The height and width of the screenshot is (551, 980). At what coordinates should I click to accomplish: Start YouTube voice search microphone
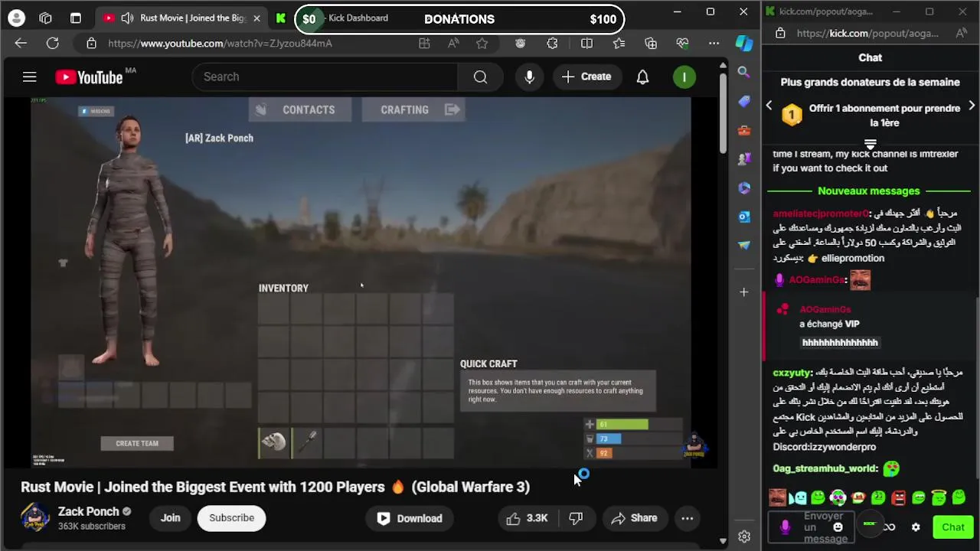[x=529, y=77]
